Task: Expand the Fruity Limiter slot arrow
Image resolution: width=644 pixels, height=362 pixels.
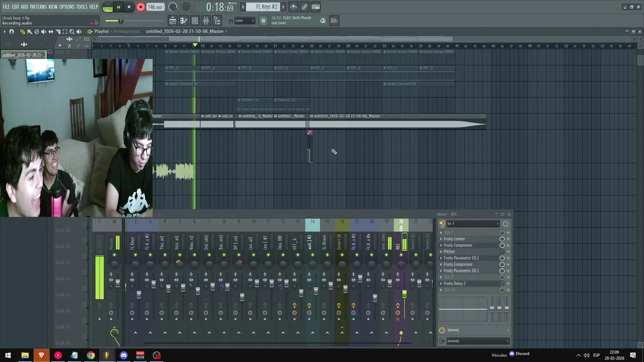Action: point(441,239)
